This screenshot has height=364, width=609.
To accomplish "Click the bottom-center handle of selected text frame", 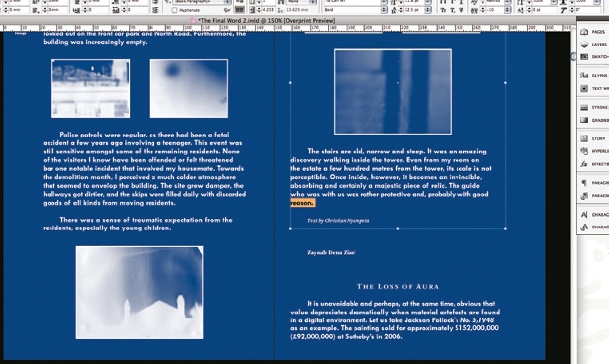I will click(x=398, y=228).
